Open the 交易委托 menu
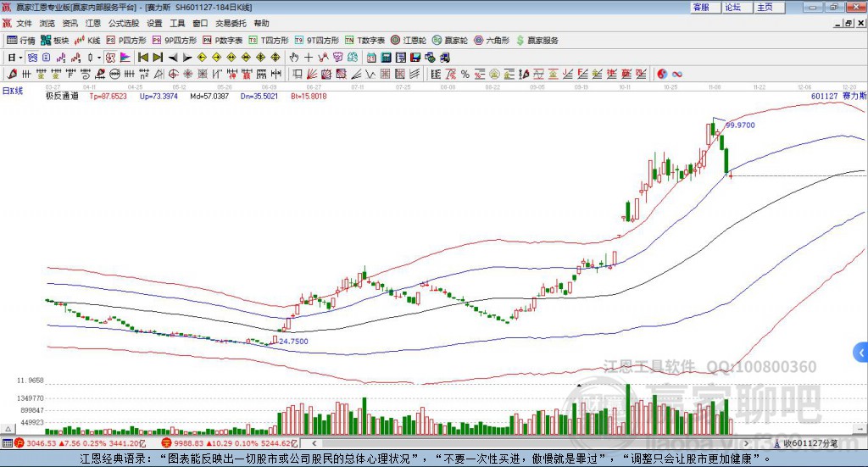Screen dimensions: 868x467 pyautogui.click(x=231, y=23)
